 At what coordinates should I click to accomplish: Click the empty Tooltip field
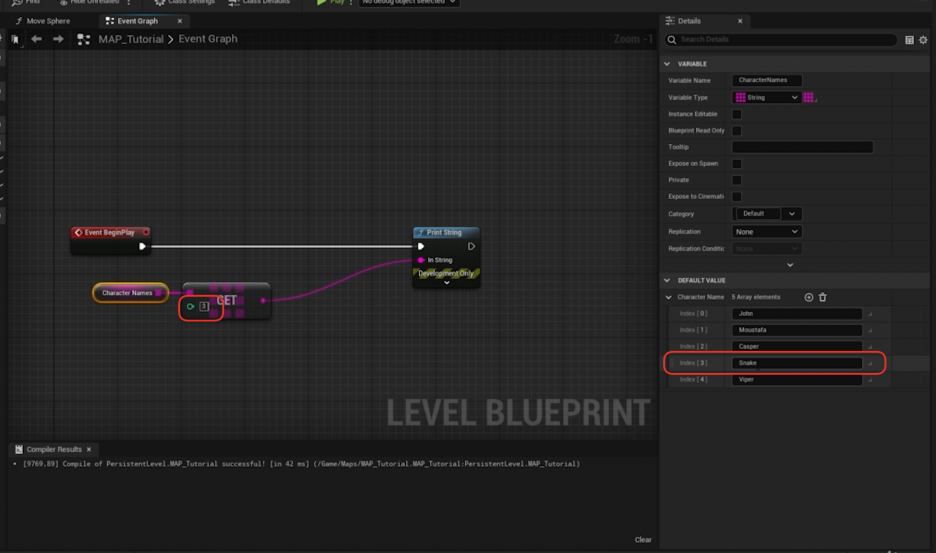pyautogui.click(x=802, y=147)
